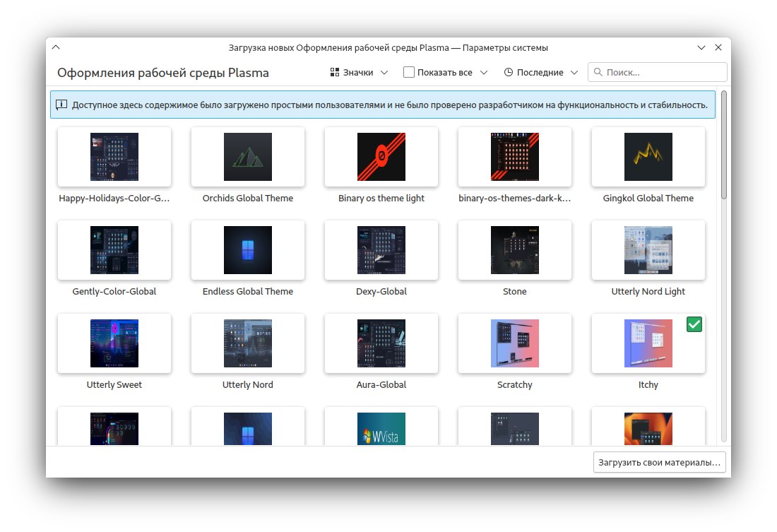Open the Utterly Nord Light preview

[x=648, y=250]
